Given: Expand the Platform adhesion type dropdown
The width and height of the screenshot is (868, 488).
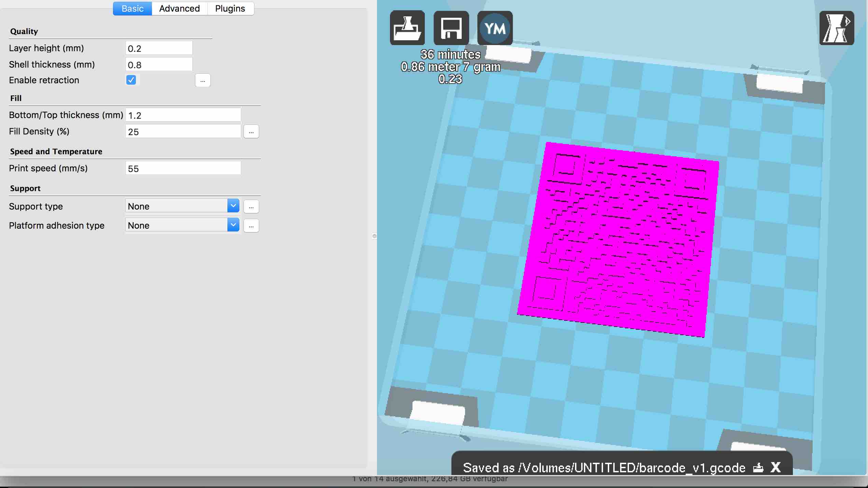Looking at the screenshot, I should tap(182, 225).
